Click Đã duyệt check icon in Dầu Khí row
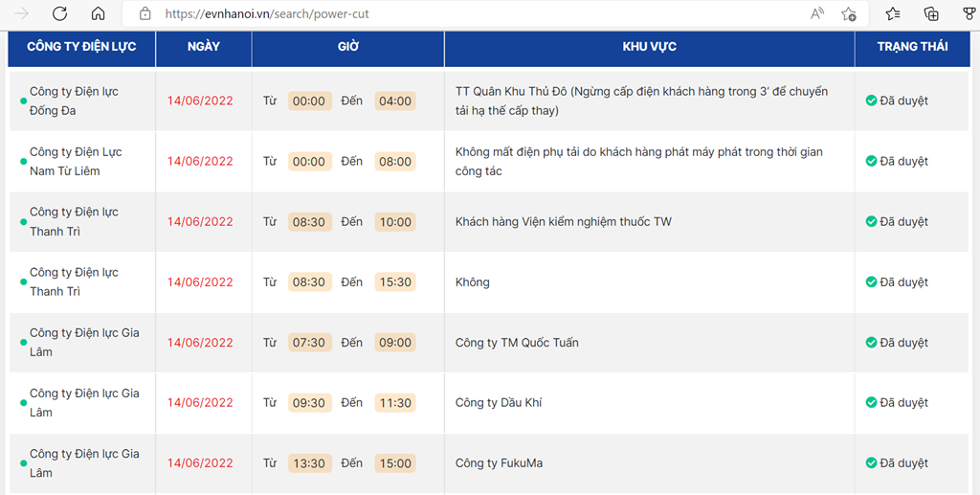Screen dimensions: 980x495 871,402
